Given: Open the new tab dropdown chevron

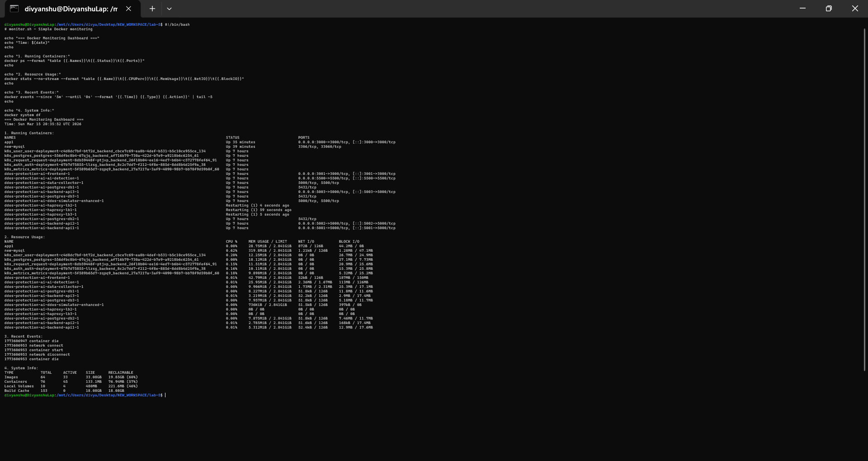Looking at the screenshot, I should point(170,9).
